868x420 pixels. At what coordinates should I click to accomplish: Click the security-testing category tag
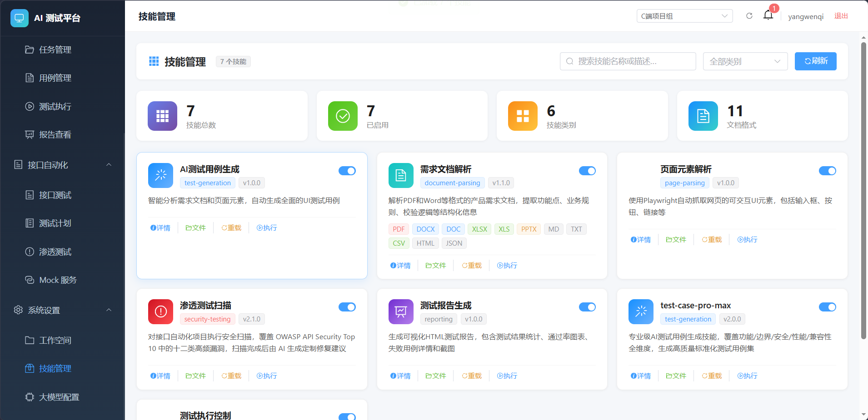pyautogui.click(x=207, y=319)
